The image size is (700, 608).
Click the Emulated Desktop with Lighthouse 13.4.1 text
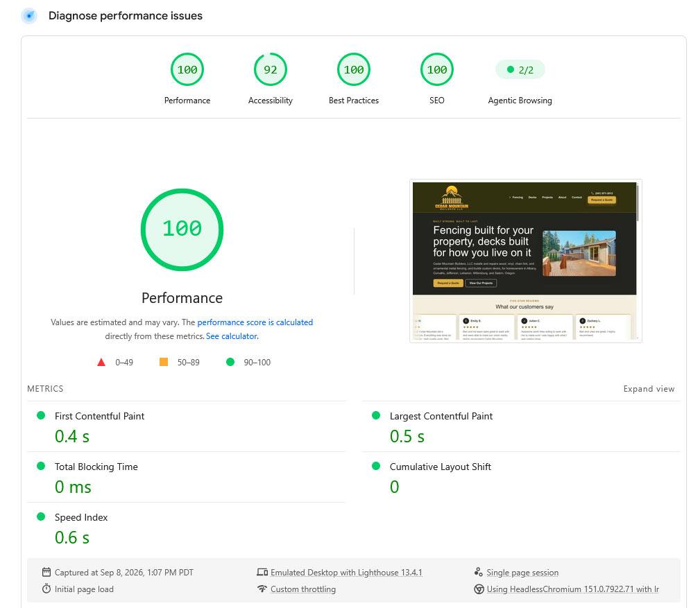346,573
